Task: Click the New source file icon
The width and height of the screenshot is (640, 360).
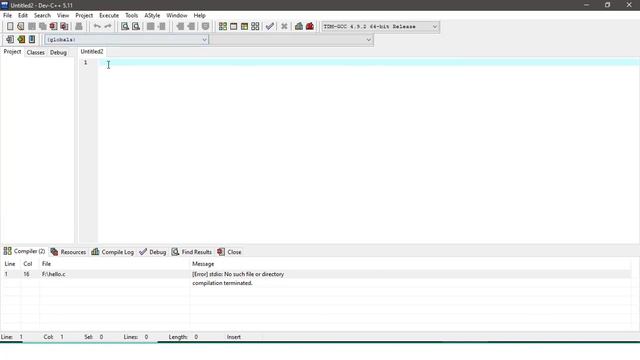Action: (10, 27)
